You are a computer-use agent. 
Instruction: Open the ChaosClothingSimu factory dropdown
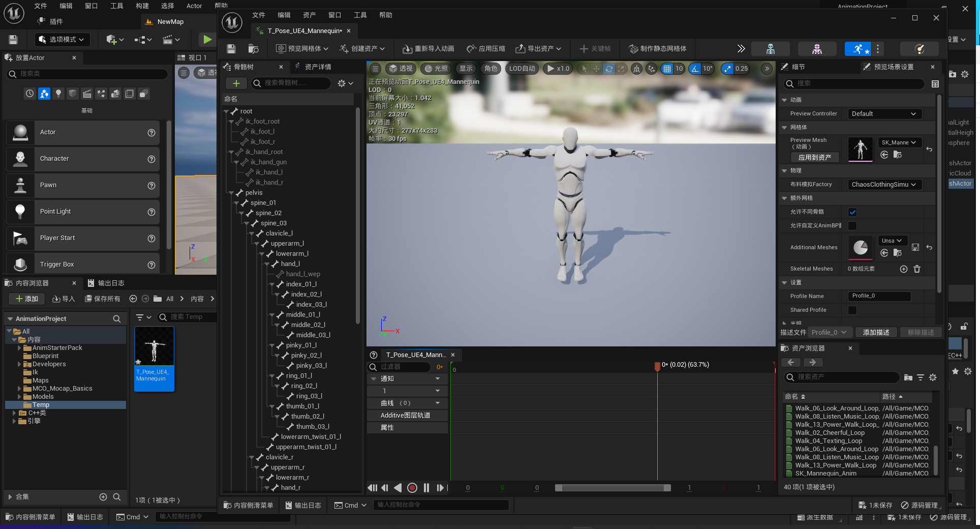tap(884, 184)
